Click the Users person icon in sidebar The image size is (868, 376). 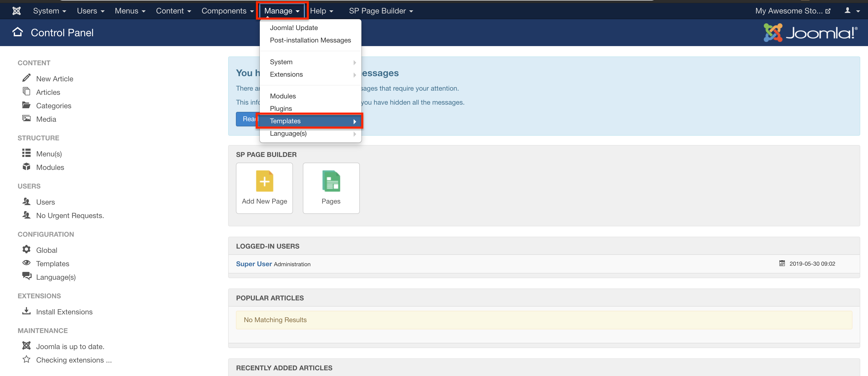click(x=26, y=201)
